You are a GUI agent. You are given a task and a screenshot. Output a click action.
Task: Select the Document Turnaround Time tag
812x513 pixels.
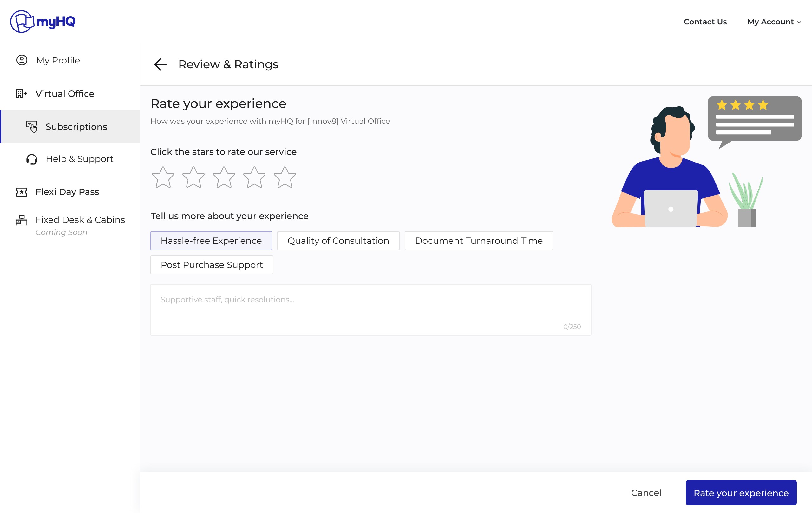[x=479, y=241]
